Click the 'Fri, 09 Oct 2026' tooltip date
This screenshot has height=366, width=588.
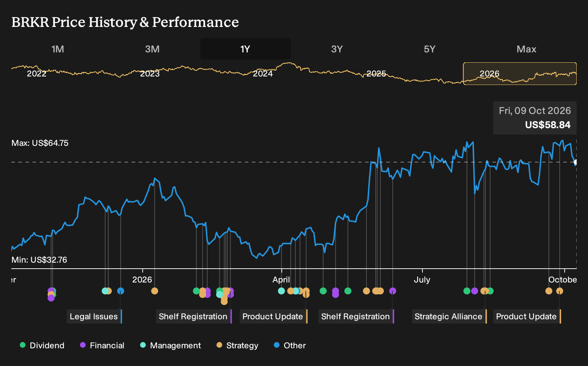(535, 111)
